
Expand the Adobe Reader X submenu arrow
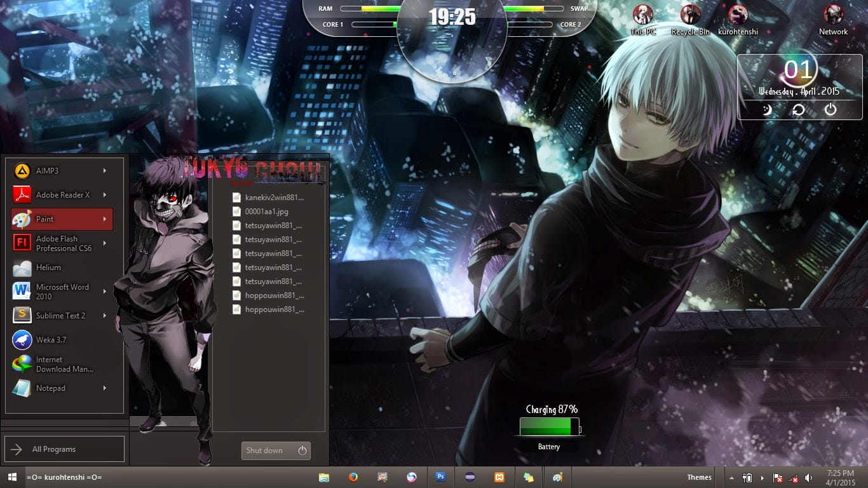point(105,194)
